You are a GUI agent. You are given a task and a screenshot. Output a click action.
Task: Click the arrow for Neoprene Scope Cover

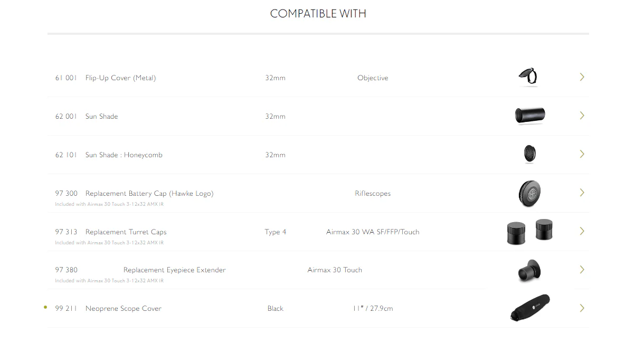tap(582, 308)
